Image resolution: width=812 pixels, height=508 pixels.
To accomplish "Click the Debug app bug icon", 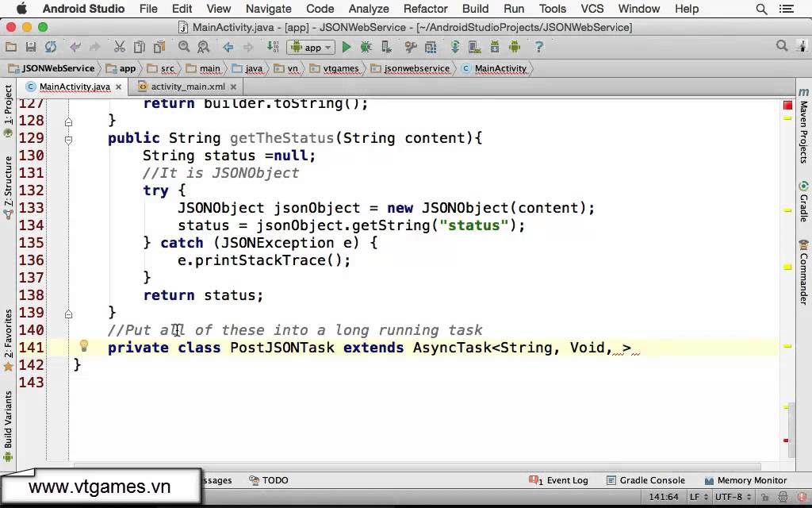I will (366, 47).
